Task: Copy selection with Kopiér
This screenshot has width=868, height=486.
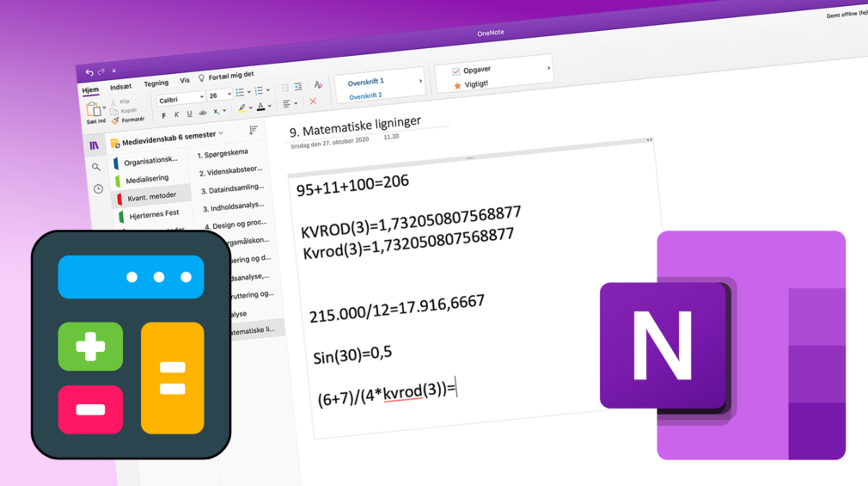Action: tap(124, 111)
